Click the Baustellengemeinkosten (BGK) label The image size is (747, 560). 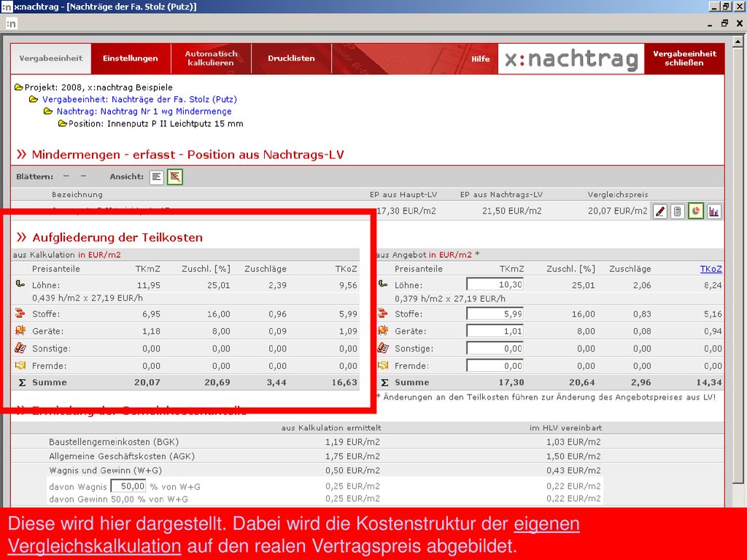[x=114, y=442]
